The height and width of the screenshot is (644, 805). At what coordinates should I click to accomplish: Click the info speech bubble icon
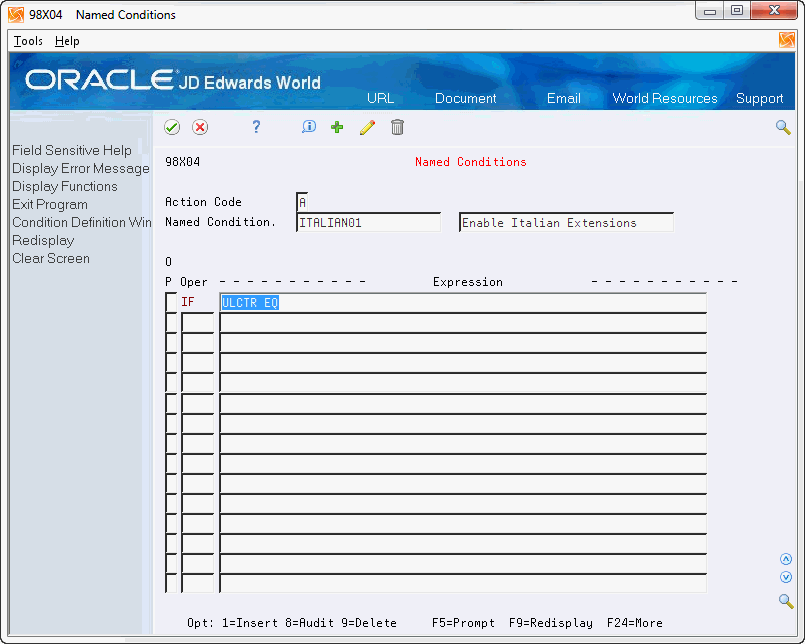pyautogui.click(x=309, y=127)
